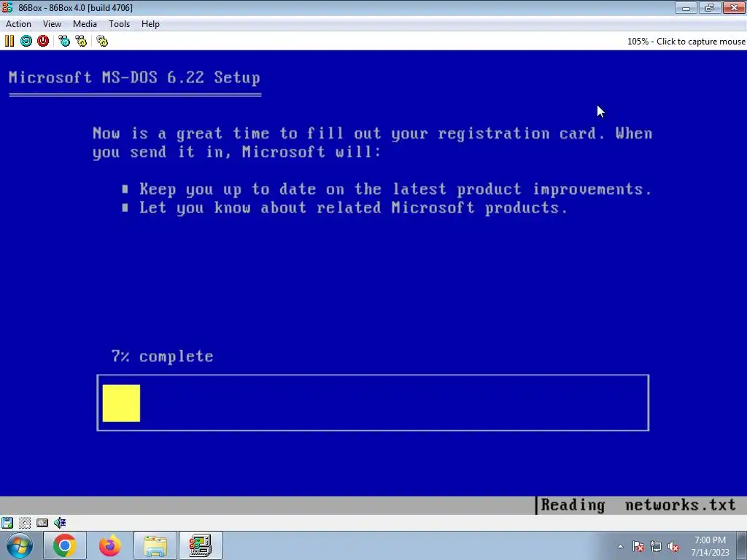Open the View menu
The width and height of the screenshot is (747, 560).
click(x=52, y=24)
